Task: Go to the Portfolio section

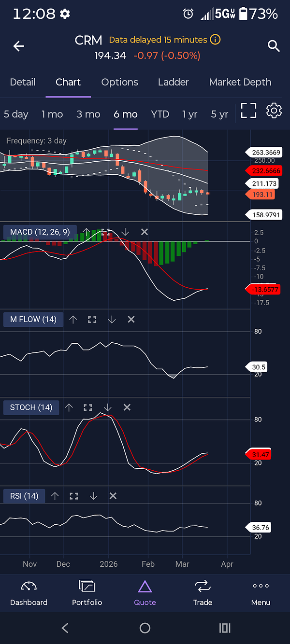Action: click(x=87, y=593)
